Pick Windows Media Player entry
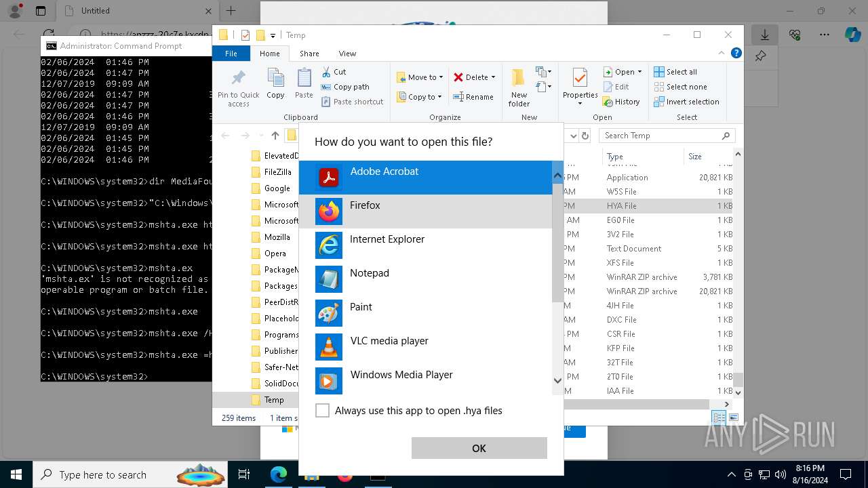The height and width of the screenshot is (488, 868). pyautogui.click(x=426, y=381)
